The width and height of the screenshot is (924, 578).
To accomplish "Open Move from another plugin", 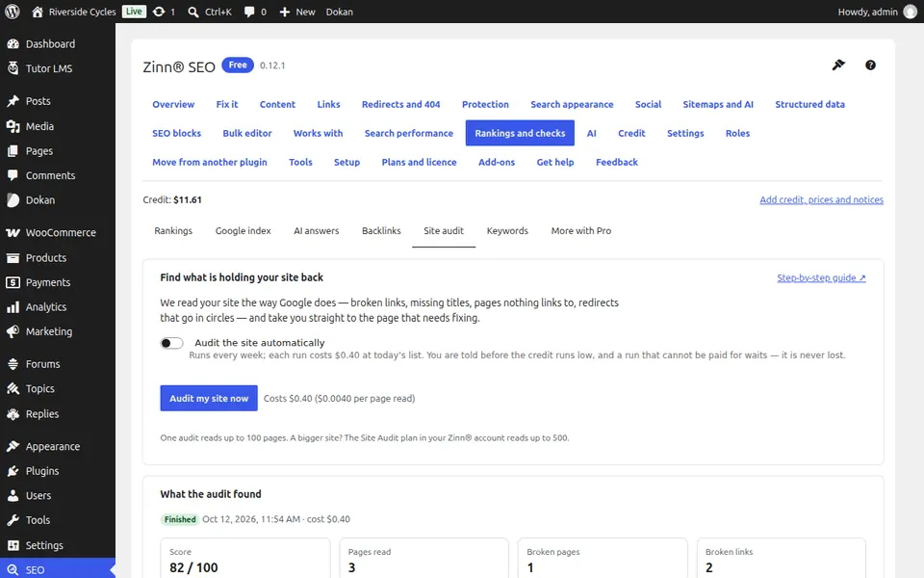I will (x=210, y=162).
